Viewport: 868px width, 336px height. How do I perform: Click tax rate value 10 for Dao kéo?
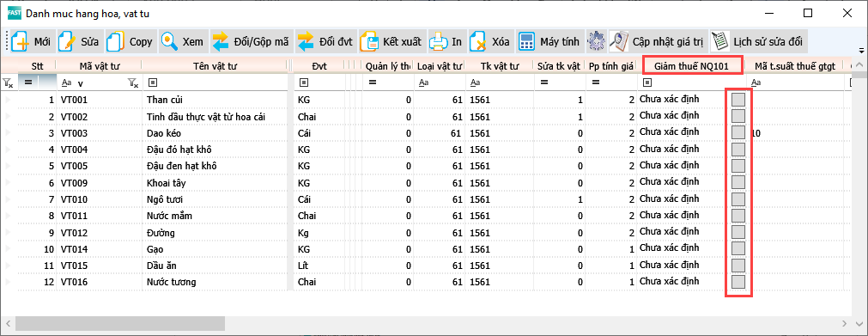click(757, 133)
